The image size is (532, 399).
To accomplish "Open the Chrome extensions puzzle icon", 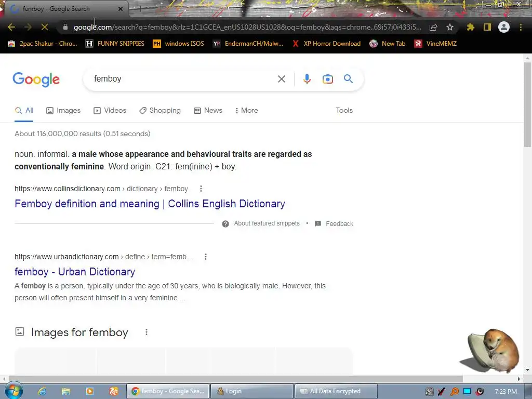I will (470, 27).
